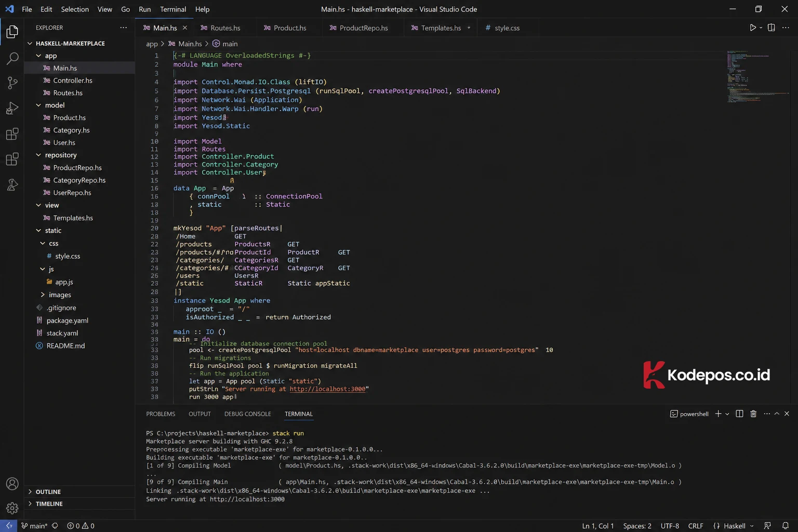Click the http://localhost:3000 link in code
Image resolution: width=798 pixels, height=532 pixels.
[327, 389]
